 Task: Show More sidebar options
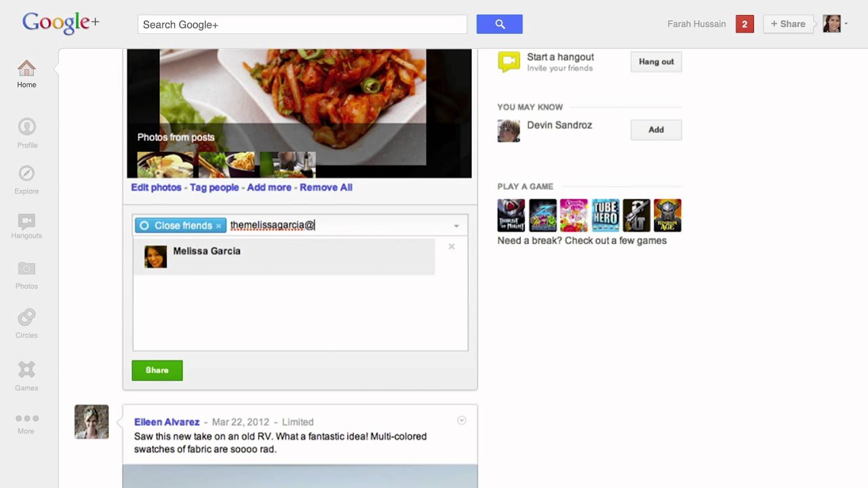[26, 424]
